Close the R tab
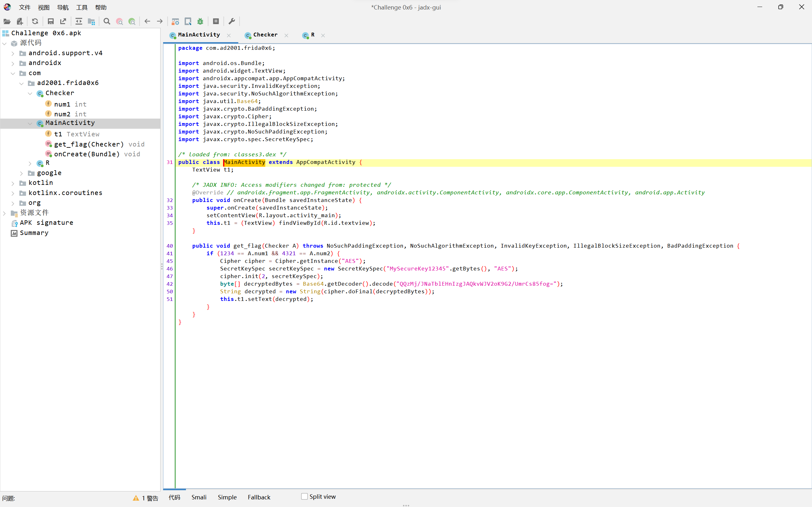Screen dimensions: 812x507 click(323, 35)
